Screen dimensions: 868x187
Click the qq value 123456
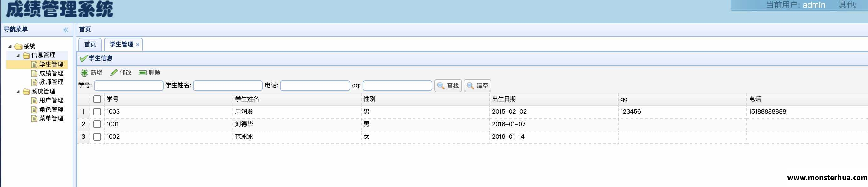[x=630, y=112]
